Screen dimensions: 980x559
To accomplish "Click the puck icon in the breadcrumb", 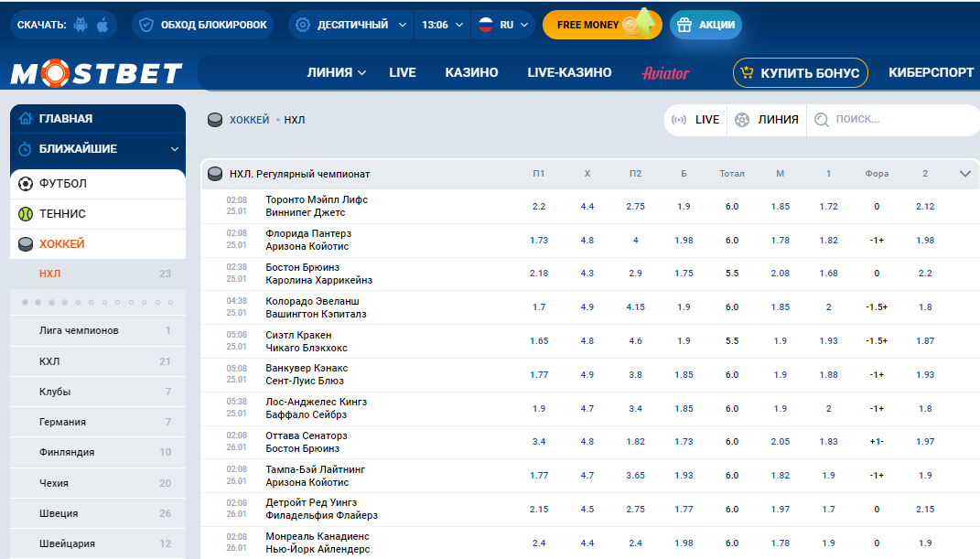I will [x=215, y=119].
